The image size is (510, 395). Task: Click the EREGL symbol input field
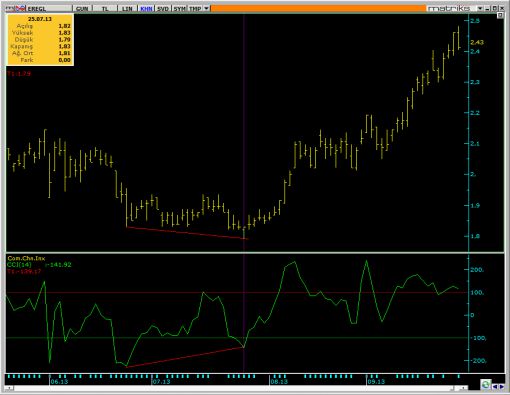coord(49,9)
